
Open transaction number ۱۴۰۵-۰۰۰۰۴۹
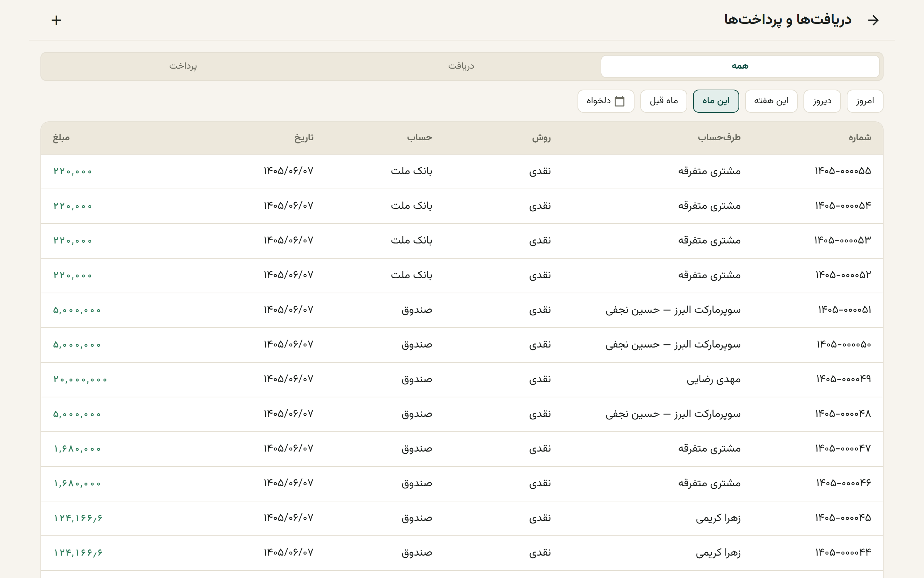pyautogui.click(x=462, y=379)
